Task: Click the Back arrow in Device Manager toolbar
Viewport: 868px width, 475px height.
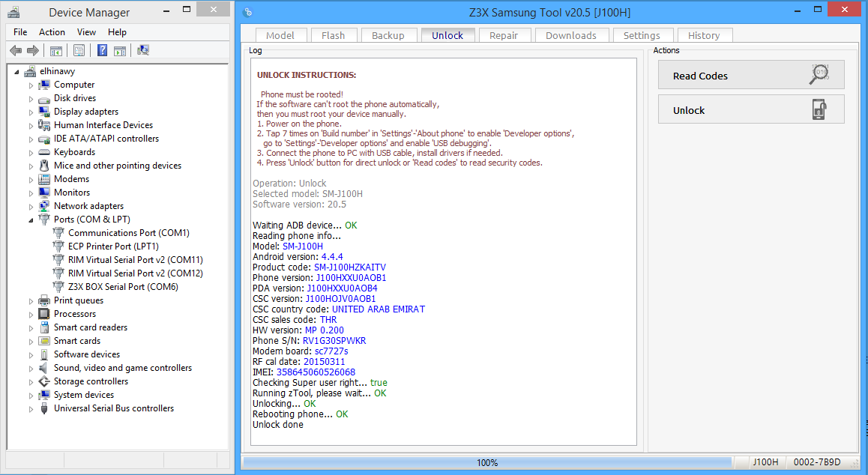Action: point(16,50)
